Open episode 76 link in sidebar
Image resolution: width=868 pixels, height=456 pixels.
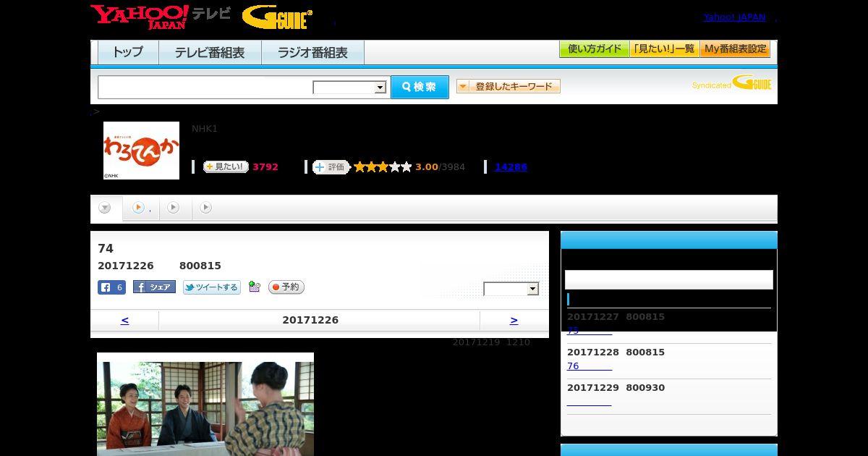589,366
